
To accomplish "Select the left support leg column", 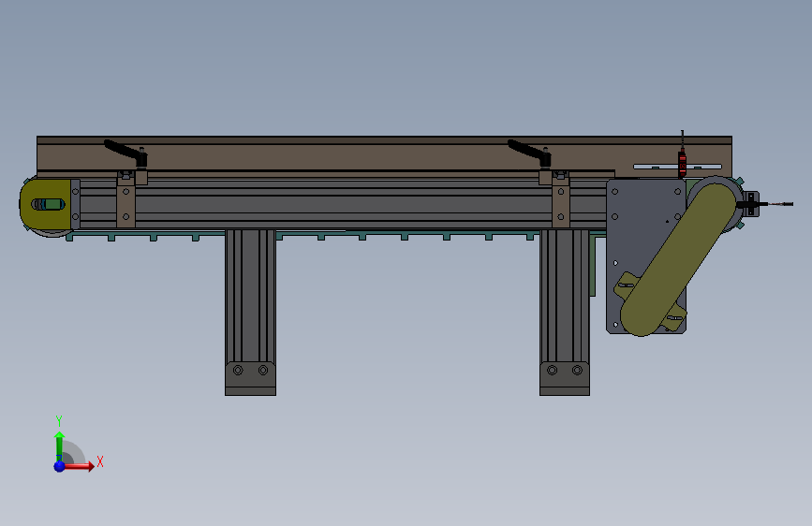I will pos(250,296).
